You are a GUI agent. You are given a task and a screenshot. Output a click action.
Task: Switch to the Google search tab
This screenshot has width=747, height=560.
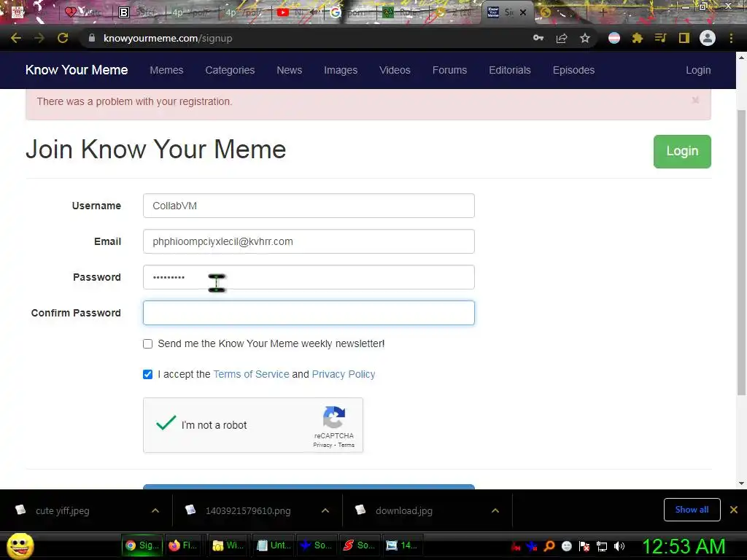click(x=349, y=13)
